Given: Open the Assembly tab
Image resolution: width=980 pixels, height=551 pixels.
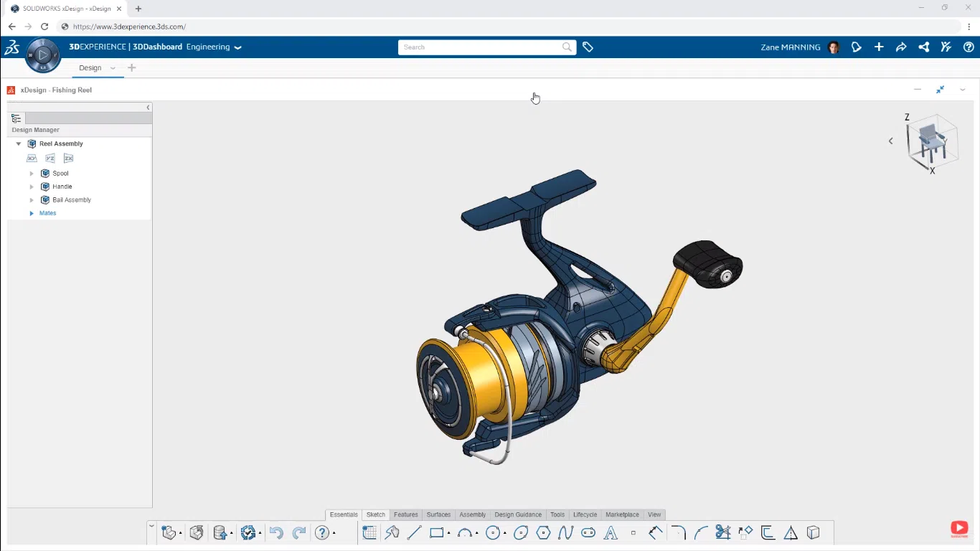Looking at the screenshot, I should [472, 514].
